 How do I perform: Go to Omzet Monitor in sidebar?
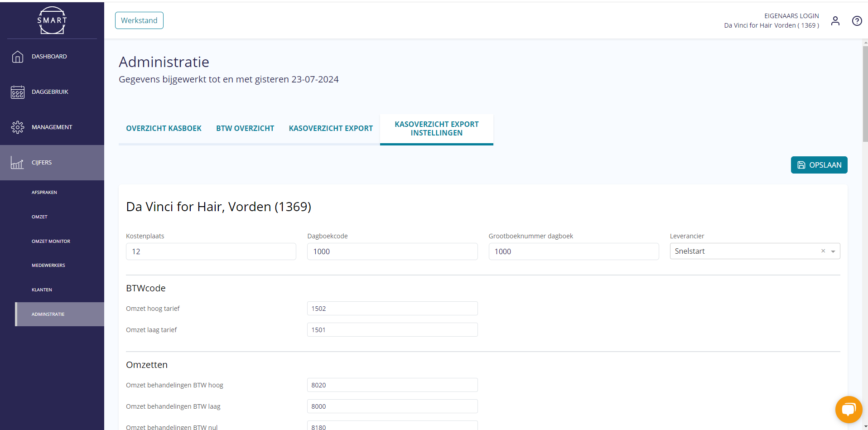pos(51,242)
